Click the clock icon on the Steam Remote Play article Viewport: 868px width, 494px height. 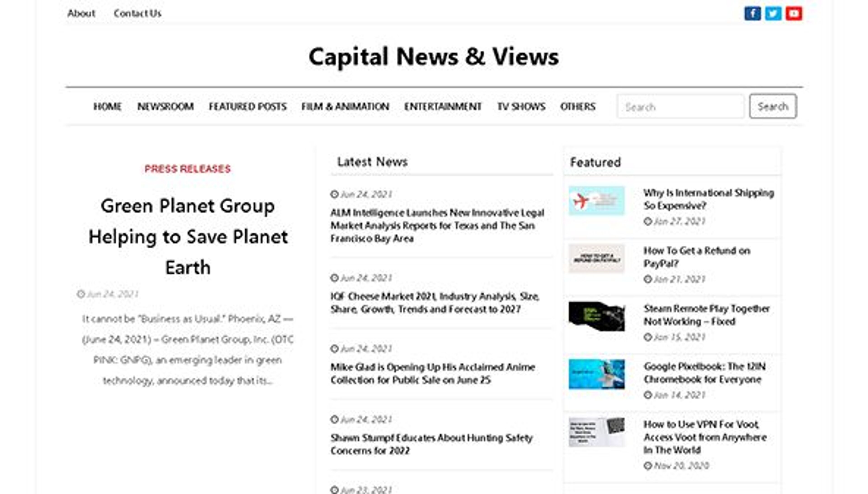point(648,337)
